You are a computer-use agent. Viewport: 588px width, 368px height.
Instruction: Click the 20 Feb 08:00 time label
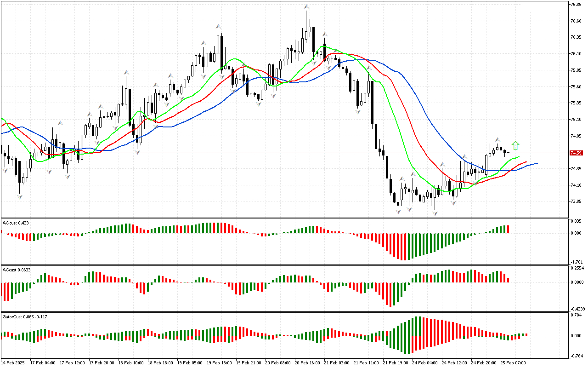[278, 362]
